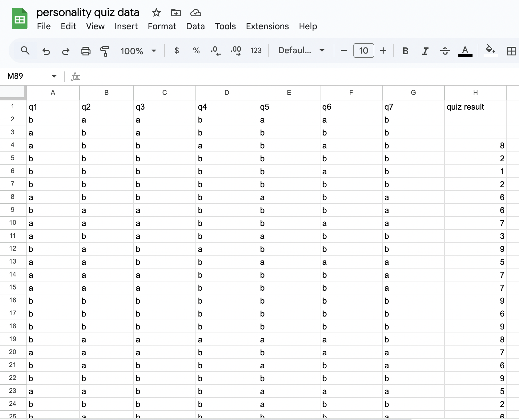Open the font selection dropdown
This screenshot has width=519, height=420.
[x=301, y=50]
